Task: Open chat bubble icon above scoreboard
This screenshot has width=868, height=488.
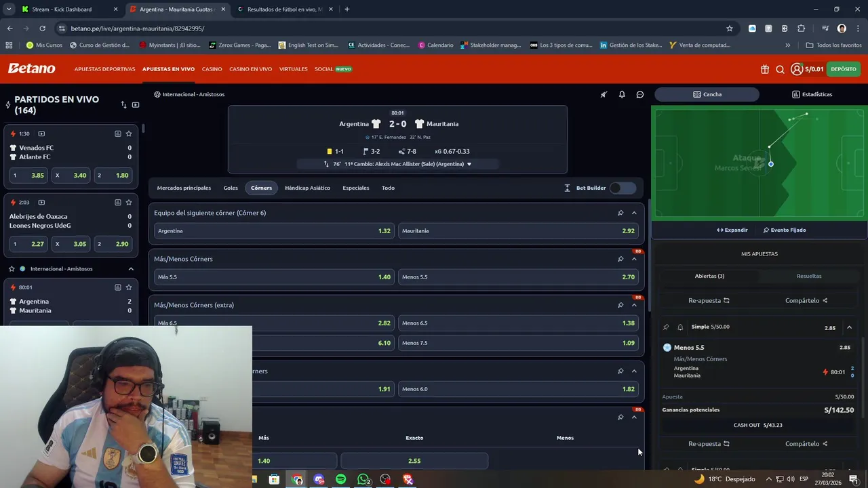Action: [639, 94]
